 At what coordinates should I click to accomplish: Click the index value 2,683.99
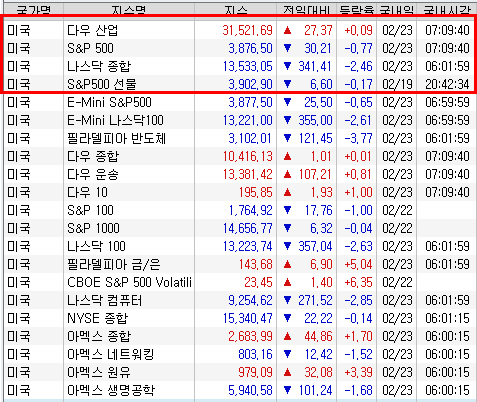pyautogui.click(x=251, y=336)
